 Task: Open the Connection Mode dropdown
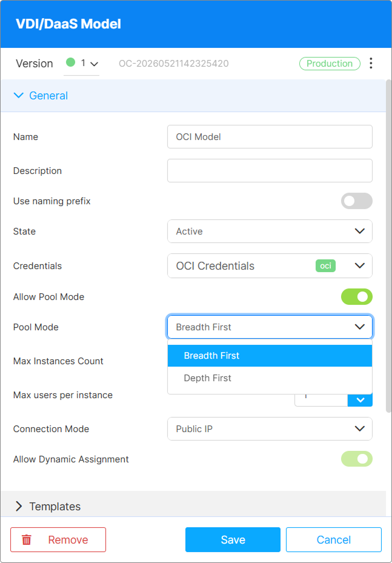click(270, 428)
